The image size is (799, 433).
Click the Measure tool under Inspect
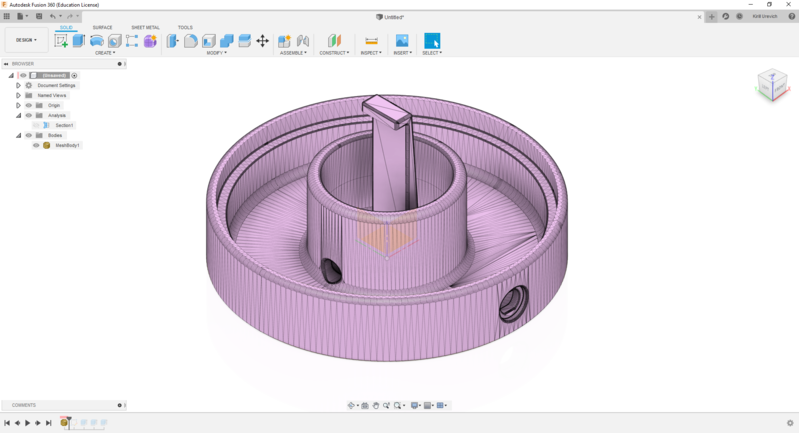coord(371,41)
